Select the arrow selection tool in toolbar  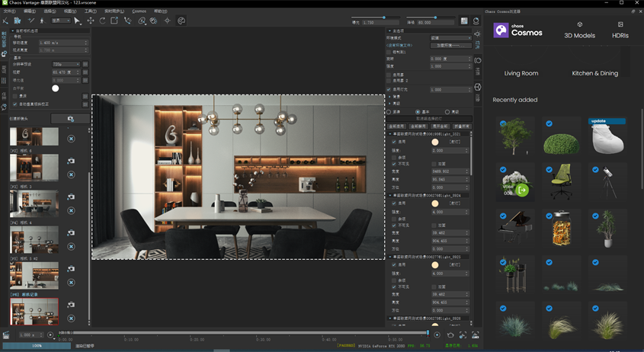(x=77, y=21)
